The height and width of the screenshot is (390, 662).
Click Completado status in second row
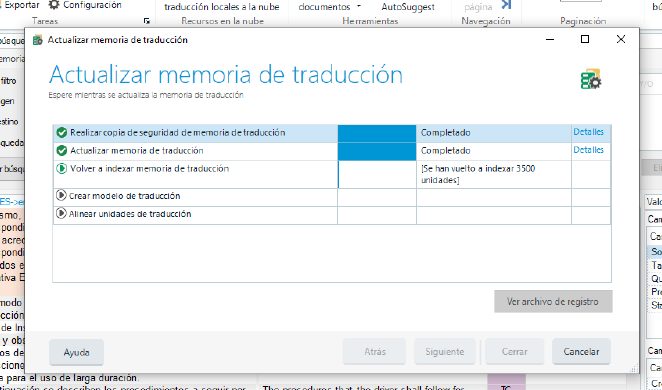(x=445, y=151)
